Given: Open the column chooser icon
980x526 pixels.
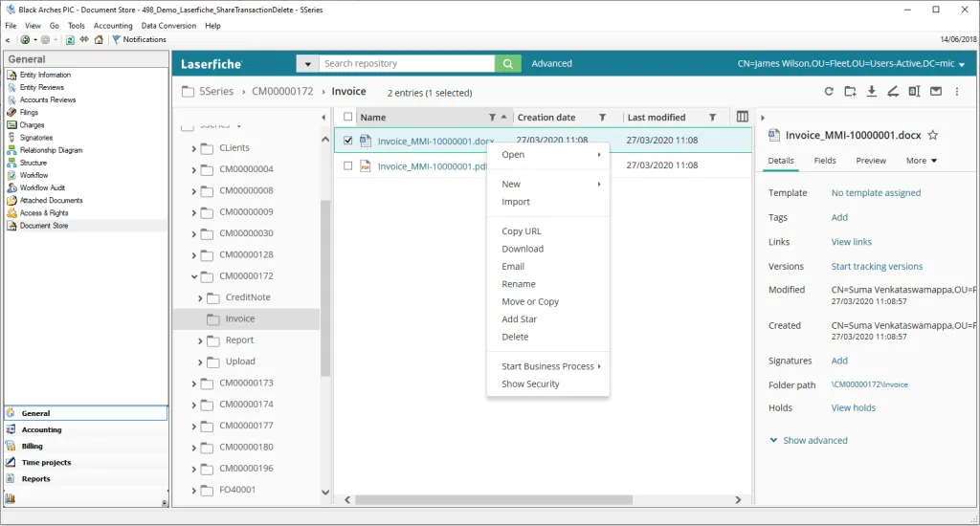Looking at the screenshot, I should pos(743,117).
